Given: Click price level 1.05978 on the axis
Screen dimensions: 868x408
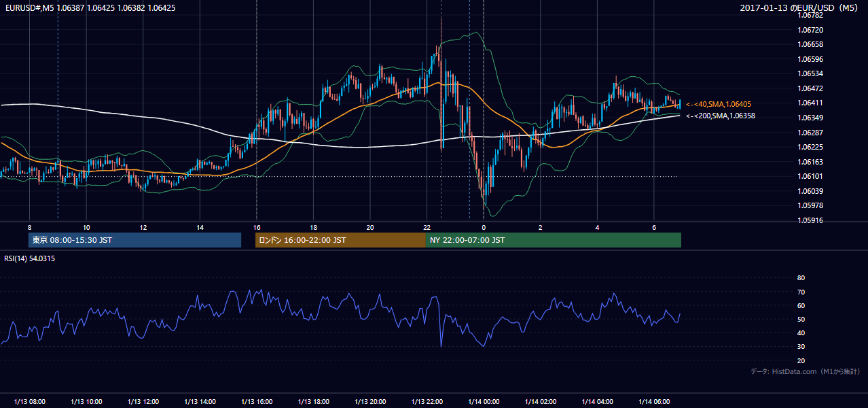Looking at the screenshot, I should (x=810, y=205).
